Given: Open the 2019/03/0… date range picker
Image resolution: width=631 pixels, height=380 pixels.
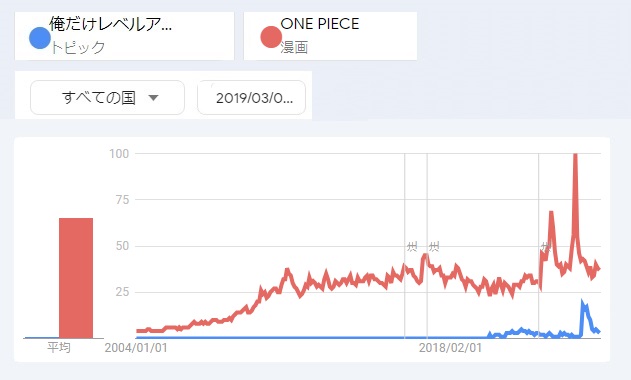Looking at the screenshot, I should pos(252,97).
